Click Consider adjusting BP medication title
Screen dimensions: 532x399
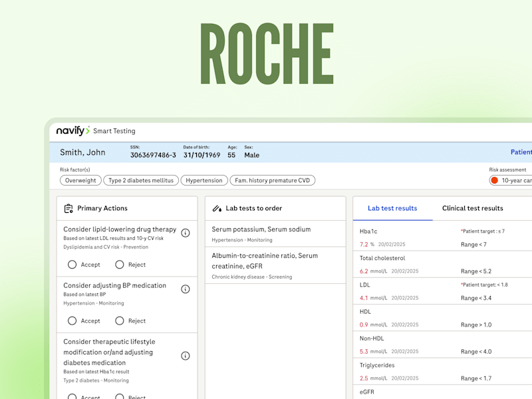pos(114,286)
